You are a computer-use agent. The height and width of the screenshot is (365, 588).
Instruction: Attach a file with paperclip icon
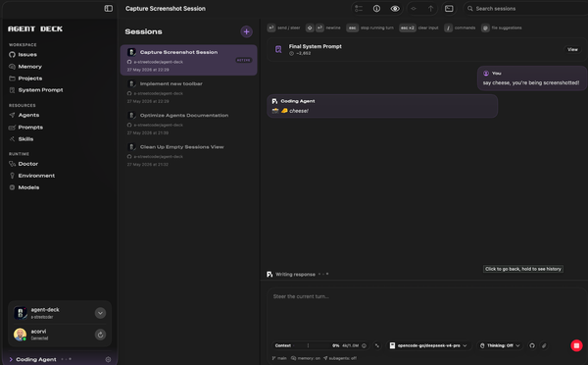[x=544, y=345]
